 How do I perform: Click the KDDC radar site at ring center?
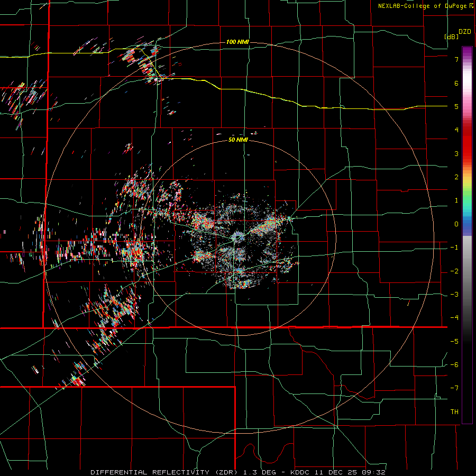(x=237, y=237)
